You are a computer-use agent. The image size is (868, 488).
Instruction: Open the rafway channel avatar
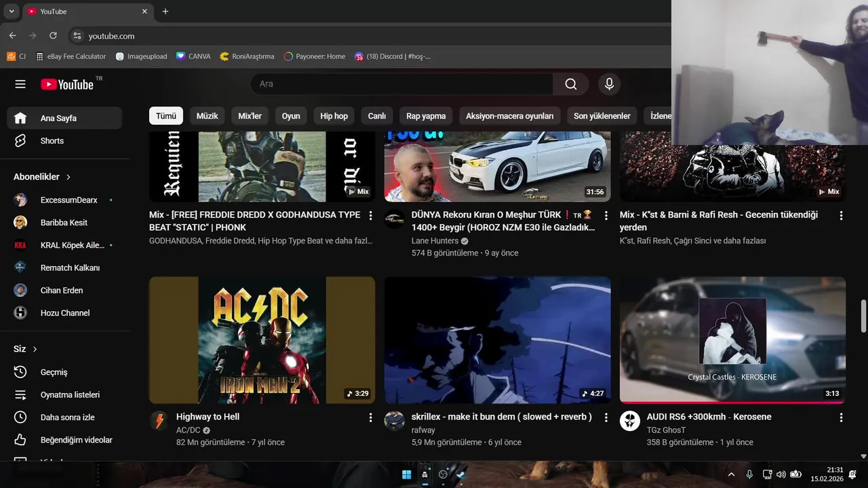[x=395, y=421]
